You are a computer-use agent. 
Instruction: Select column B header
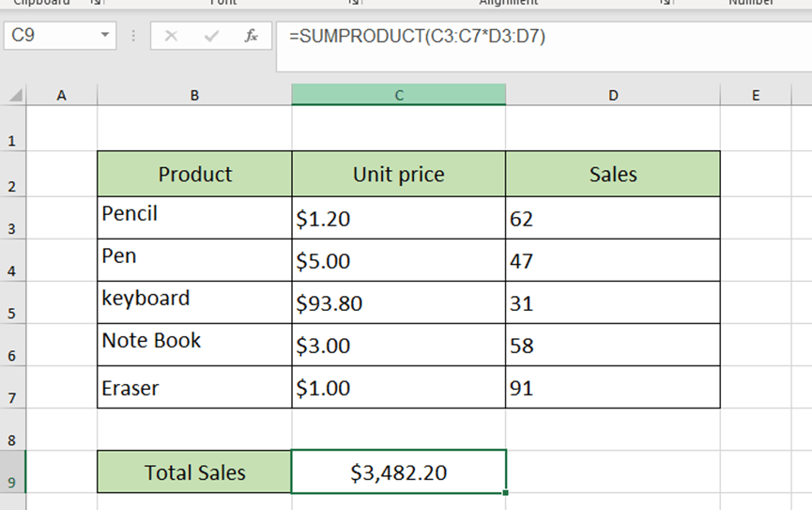click(x=194, y=95)
